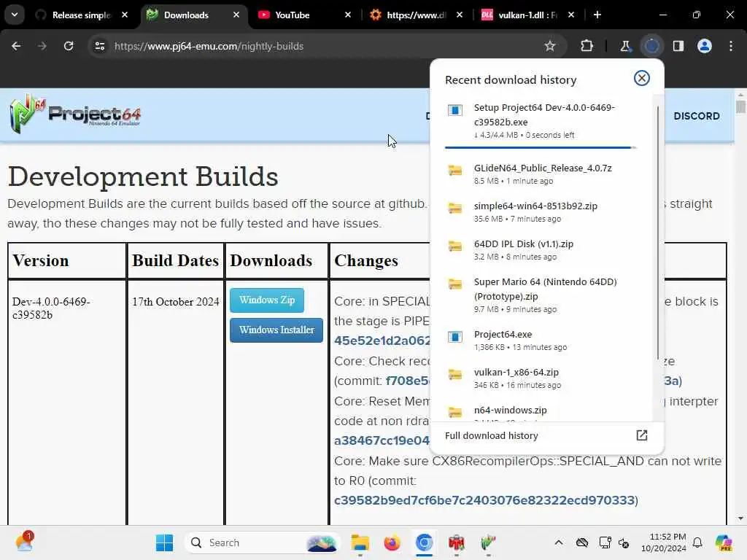Open commit link starting with 45e52e1d2a062
Image resolution: width=747 pixels, height=560 pixels.
pos(382,341)
